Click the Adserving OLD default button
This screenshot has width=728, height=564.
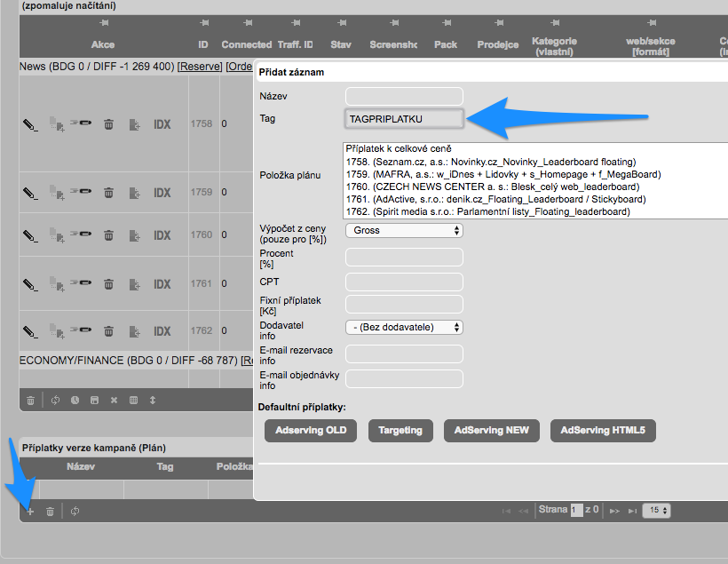(x=310, y=430)
